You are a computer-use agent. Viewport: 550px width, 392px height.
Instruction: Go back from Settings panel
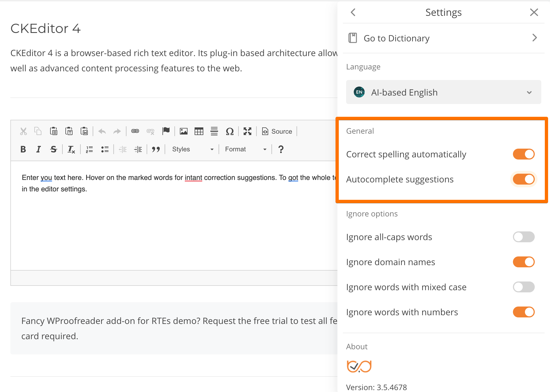[x=353, y=12]
